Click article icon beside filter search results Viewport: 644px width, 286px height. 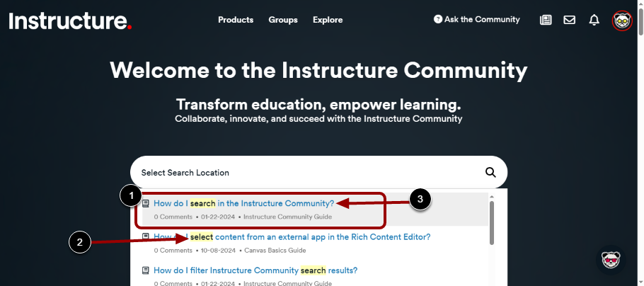point(146,270)
